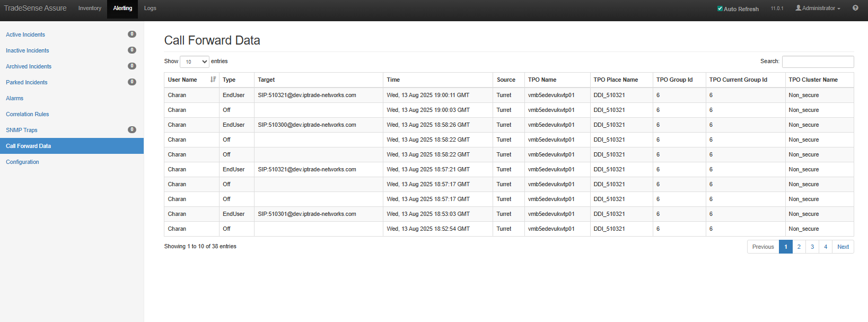
Task: Click the Next pagination button
Action: [x=843, y=247]
